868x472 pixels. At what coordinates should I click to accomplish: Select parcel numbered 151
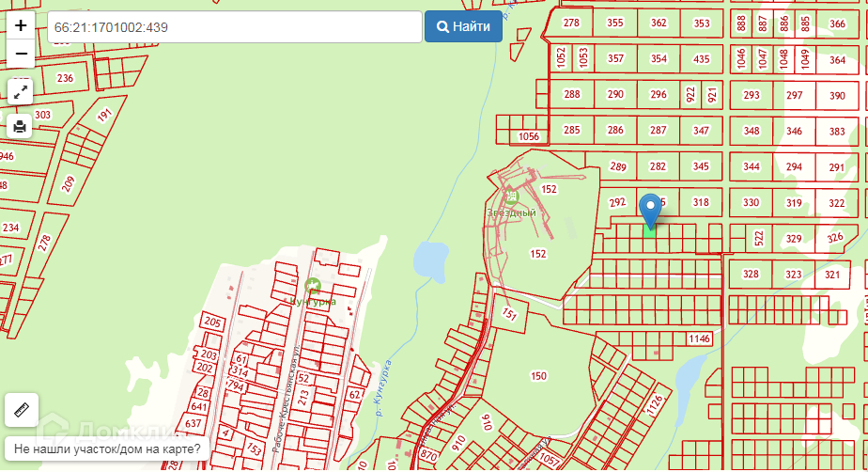point(510,314)
